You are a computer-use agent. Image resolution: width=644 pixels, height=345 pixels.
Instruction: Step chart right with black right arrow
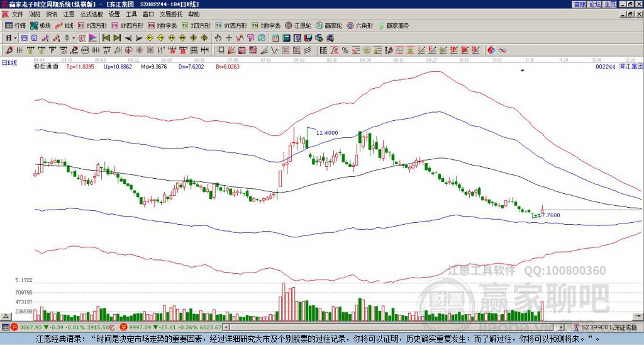tap(139, 38)
